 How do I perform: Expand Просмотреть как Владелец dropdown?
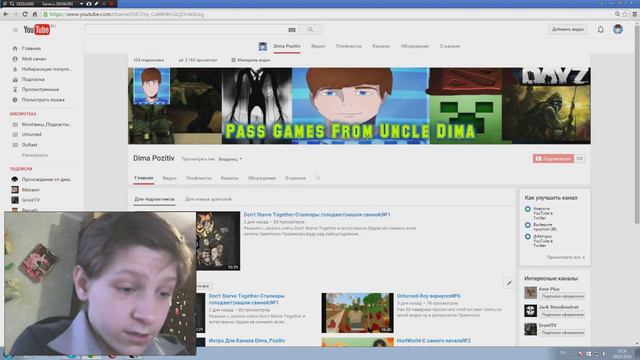[x=230, y=159]
